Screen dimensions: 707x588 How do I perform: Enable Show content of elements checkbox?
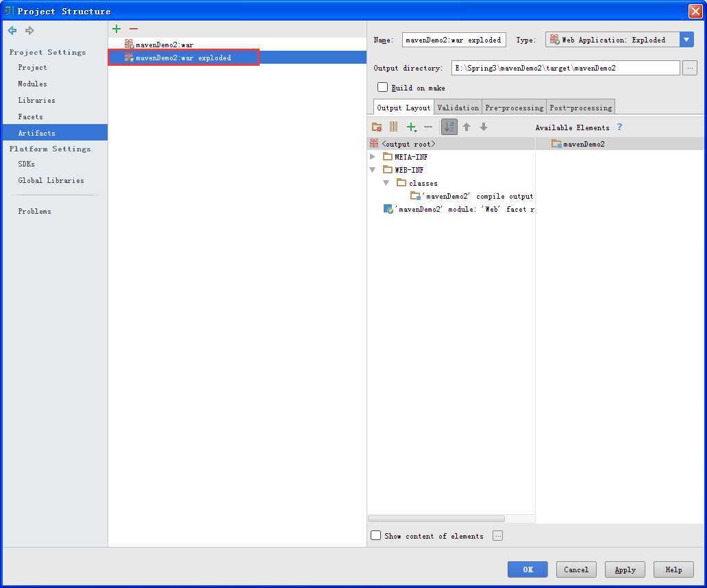375,535
